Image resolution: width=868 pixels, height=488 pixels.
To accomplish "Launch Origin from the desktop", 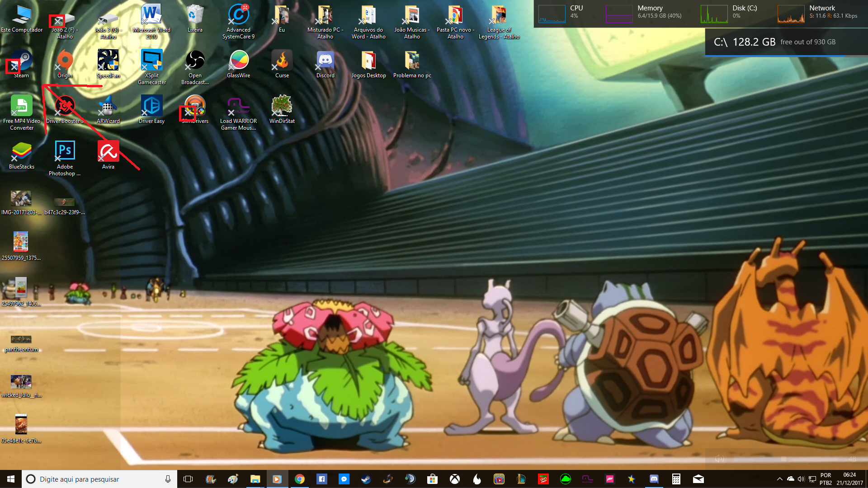I will pyautogui.click(x=65, y=64).
